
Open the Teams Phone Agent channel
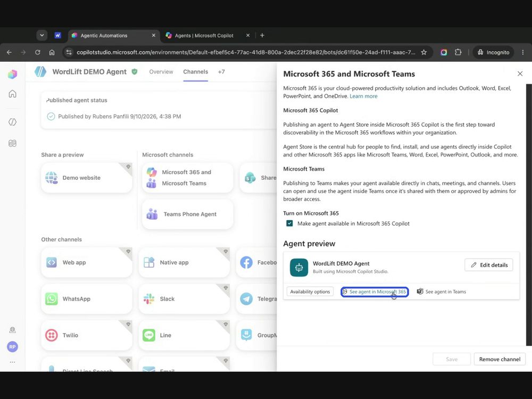pyautogui.click(x=188, y=214)
